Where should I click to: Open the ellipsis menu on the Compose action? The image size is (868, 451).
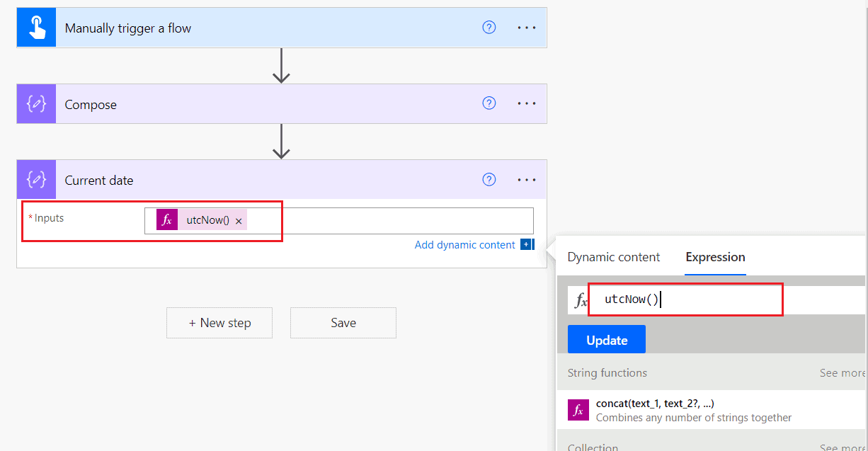click(x=527, y=103)
